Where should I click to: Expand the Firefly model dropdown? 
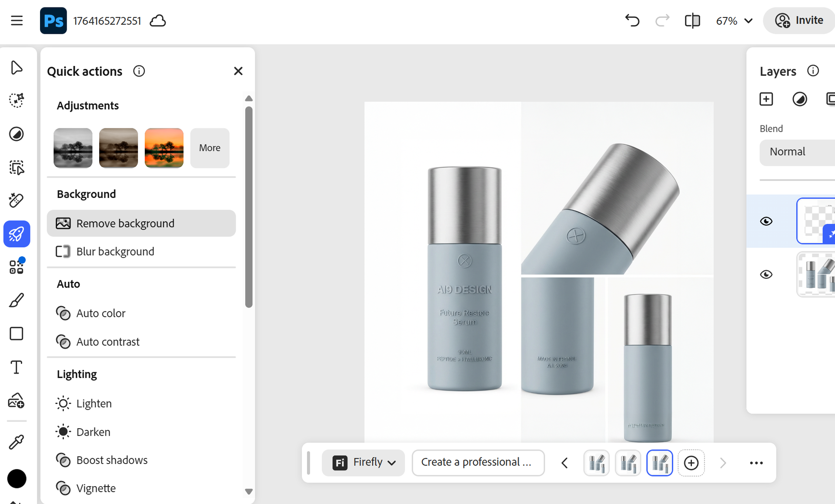pyautogui.click(x=364, y=463)
